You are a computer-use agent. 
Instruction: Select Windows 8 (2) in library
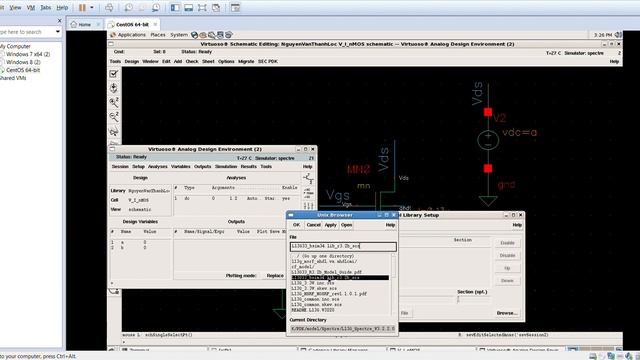[x=23, y=62]
